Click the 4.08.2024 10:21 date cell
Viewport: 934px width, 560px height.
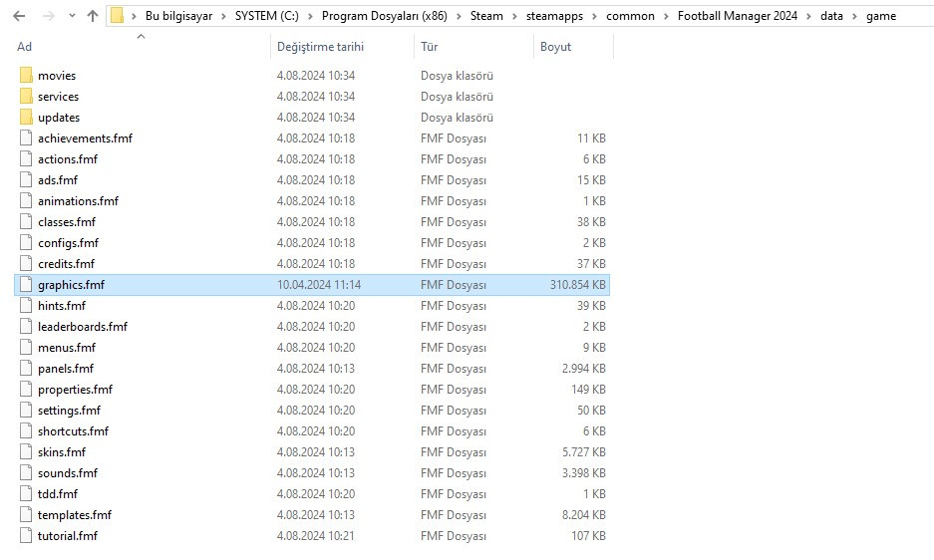click(316, 535)
